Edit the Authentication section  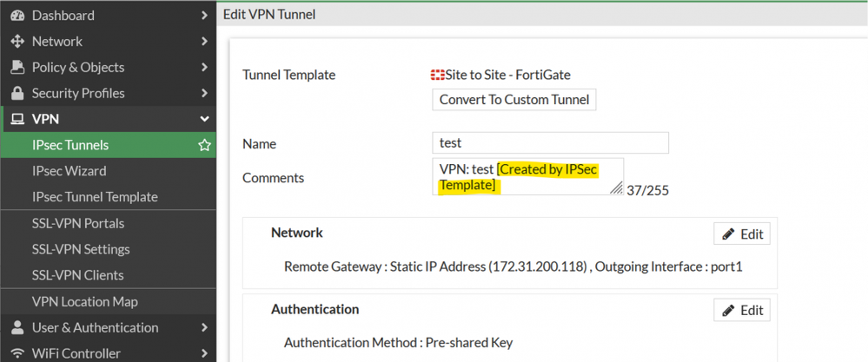741,310
